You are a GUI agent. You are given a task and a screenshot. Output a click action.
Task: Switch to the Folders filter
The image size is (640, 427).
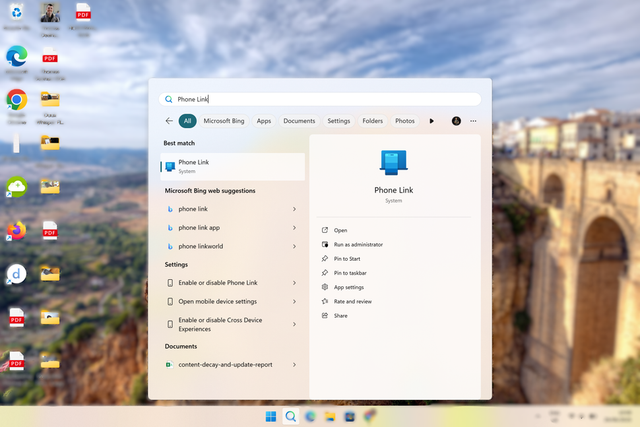point(373,121)
